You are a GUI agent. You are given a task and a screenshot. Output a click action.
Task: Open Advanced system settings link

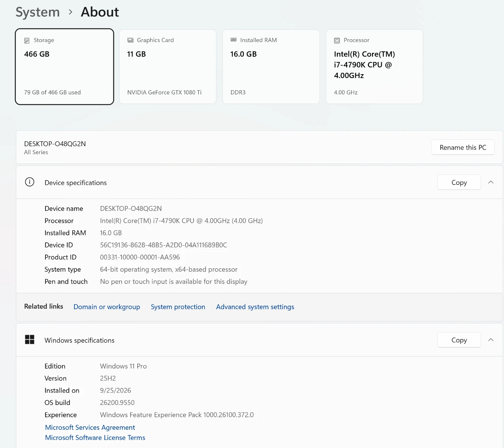(255, 307)
